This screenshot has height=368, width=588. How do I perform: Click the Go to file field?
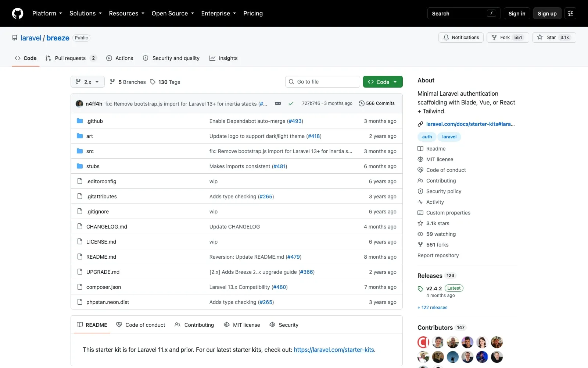pos(322,82)
